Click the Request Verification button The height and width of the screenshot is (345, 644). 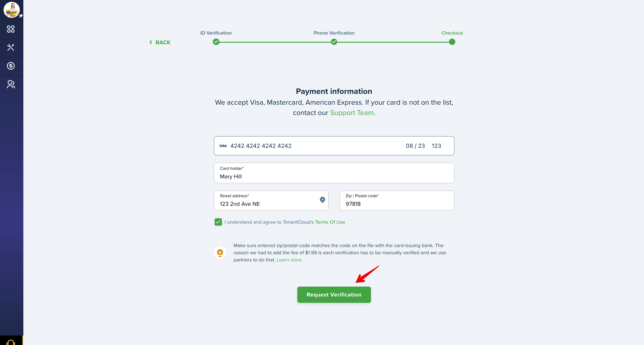[x=334, y=295]
